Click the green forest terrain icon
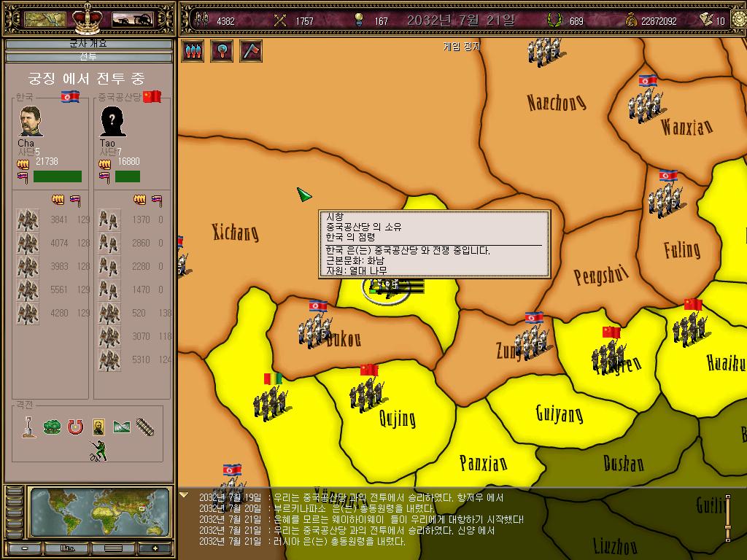Screen dimensions: 747x560 [x=52, y=427]
